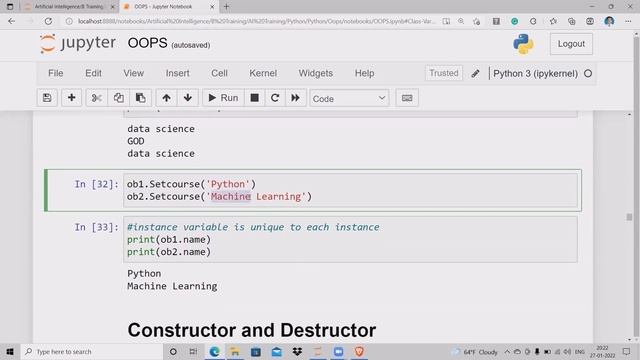
Task: Run the selected cell
Action: click(223, 98)
